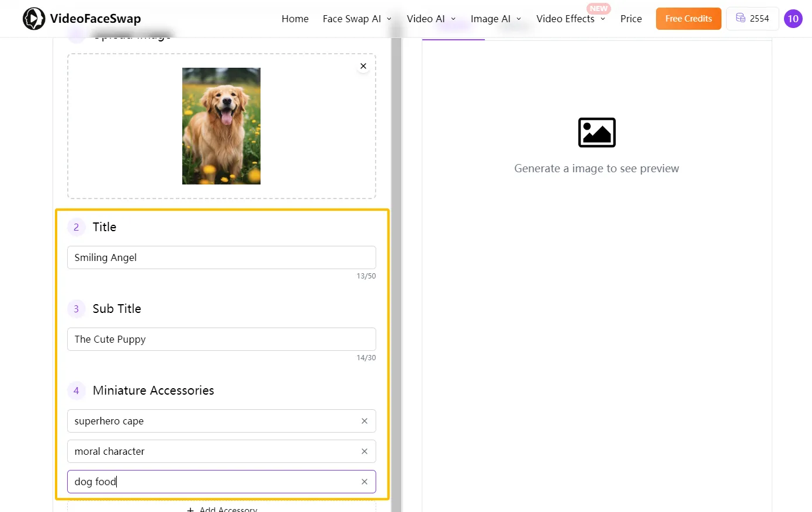Viewport: 812px width, 512px height.
Task: Click into the Title text field
Action: click(221, 257)
